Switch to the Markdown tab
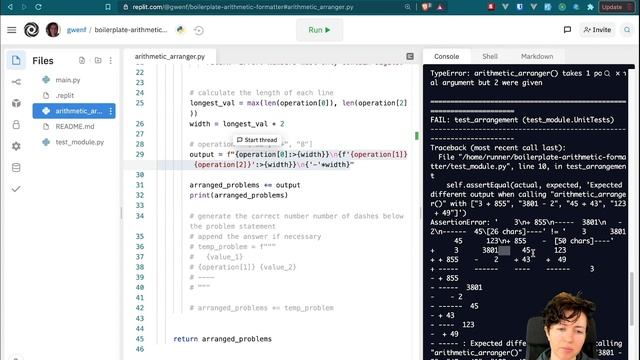640x360 pixels. click(537, 56)
